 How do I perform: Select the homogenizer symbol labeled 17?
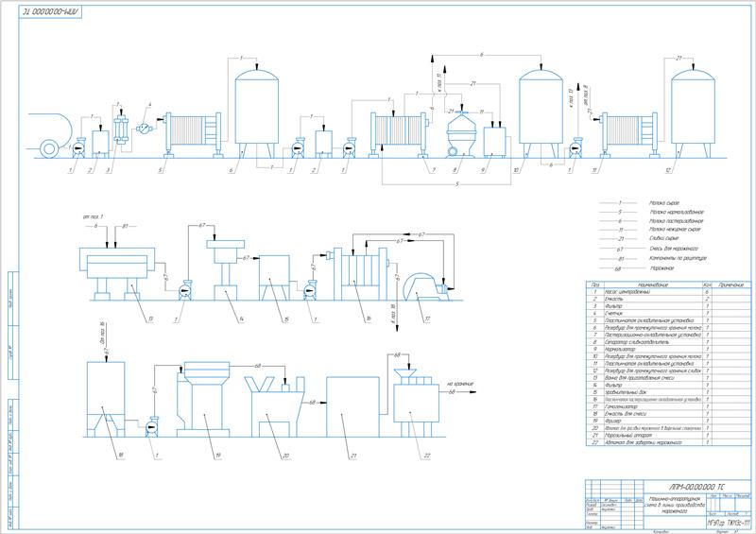pos(426,286)
